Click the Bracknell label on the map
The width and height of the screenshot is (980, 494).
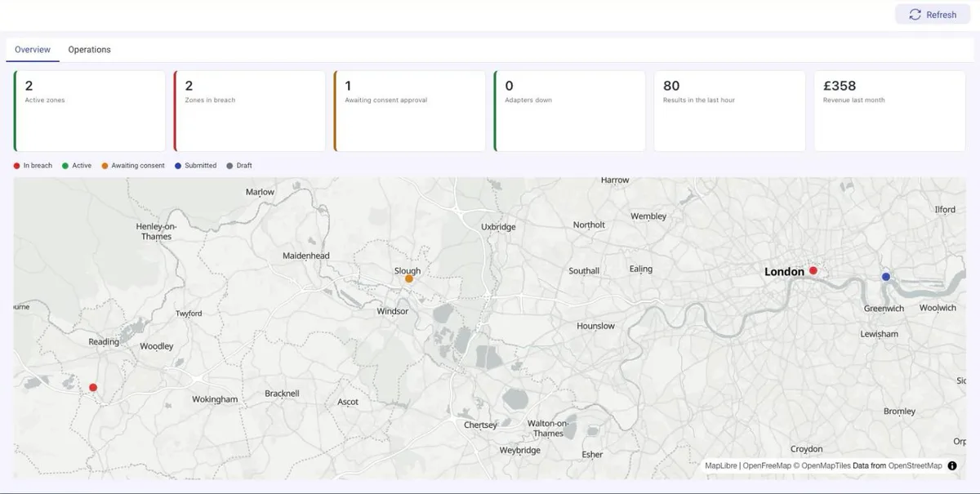pyautogui.click(x=282, y=394)
